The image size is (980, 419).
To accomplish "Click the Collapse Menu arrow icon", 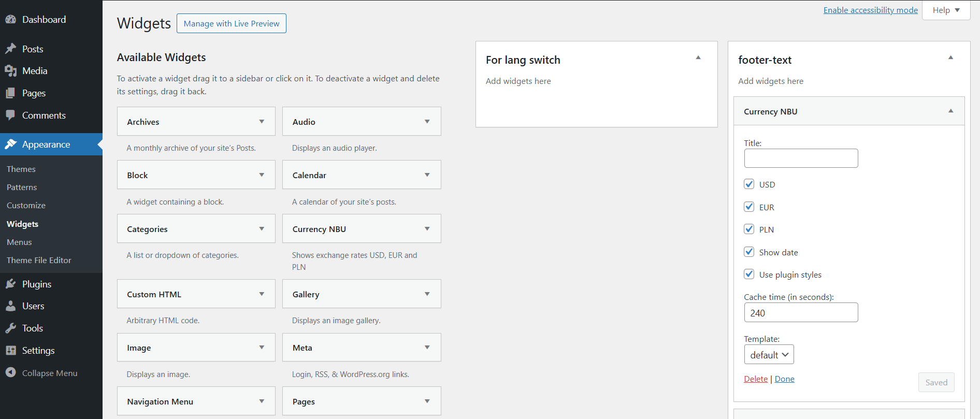I will (11, 373).
